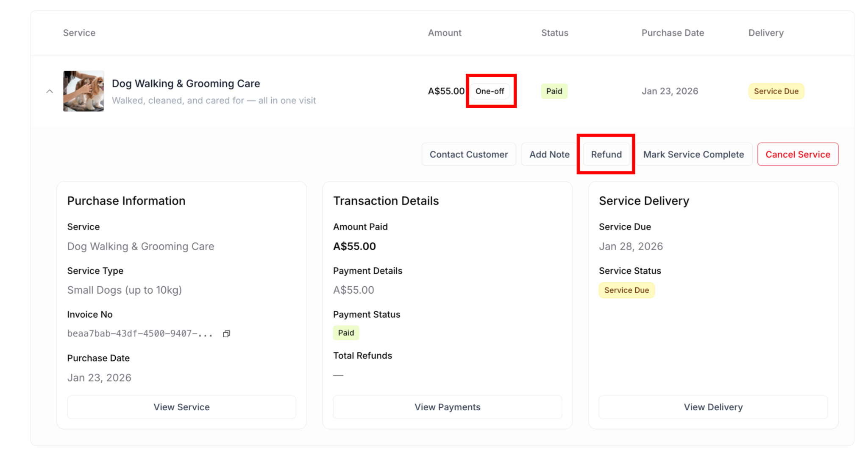Click the Dog Walking & Grooming Care title
Image resolution: width=868 pixels, height=465 pixels.
click(x=186, y=84)
